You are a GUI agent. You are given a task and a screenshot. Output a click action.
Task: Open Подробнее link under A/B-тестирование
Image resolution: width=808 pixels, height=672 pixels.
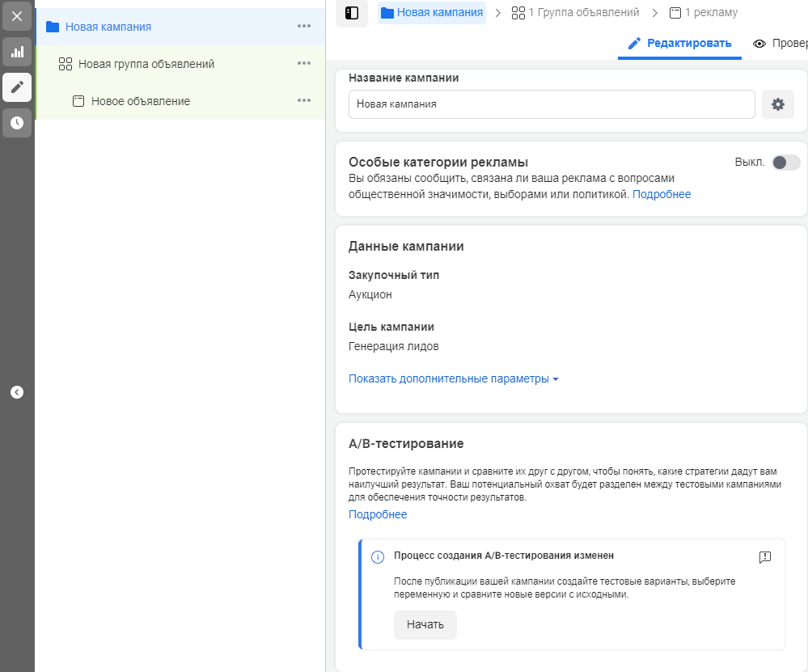point(378,514)
